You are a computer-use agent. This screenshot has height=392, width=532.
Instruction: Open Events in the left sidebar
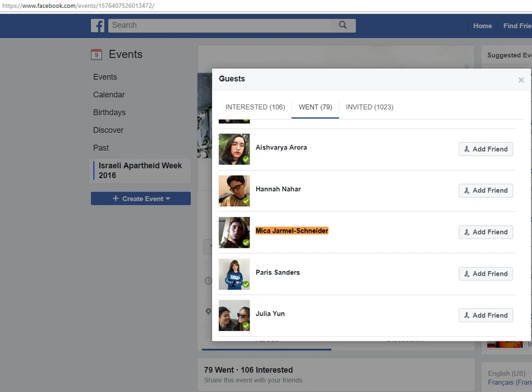click(105, 77)
